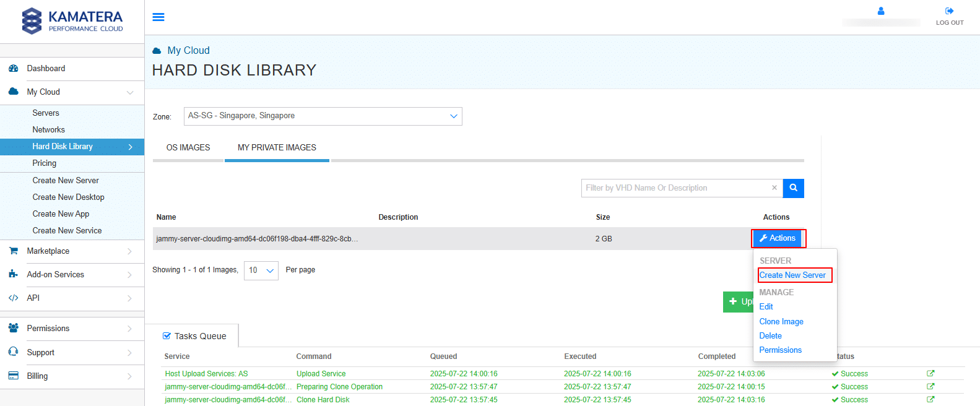Open Pricing in the sidebar

[44, 163]
